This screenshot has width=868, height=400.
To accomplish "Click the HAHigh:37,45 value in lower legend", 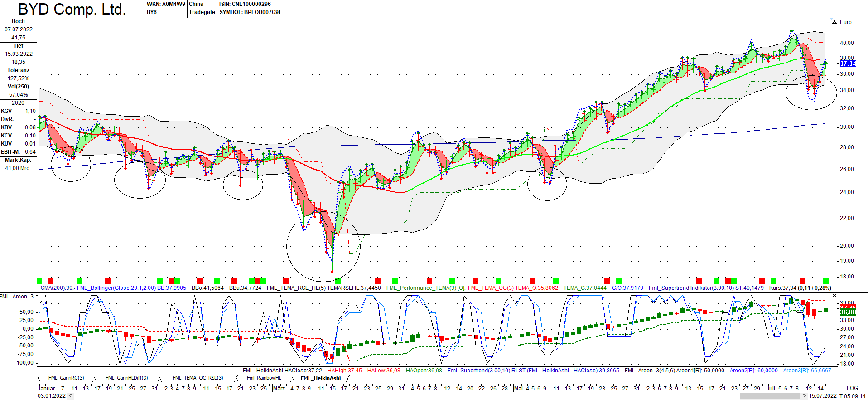I will (345, 371).
